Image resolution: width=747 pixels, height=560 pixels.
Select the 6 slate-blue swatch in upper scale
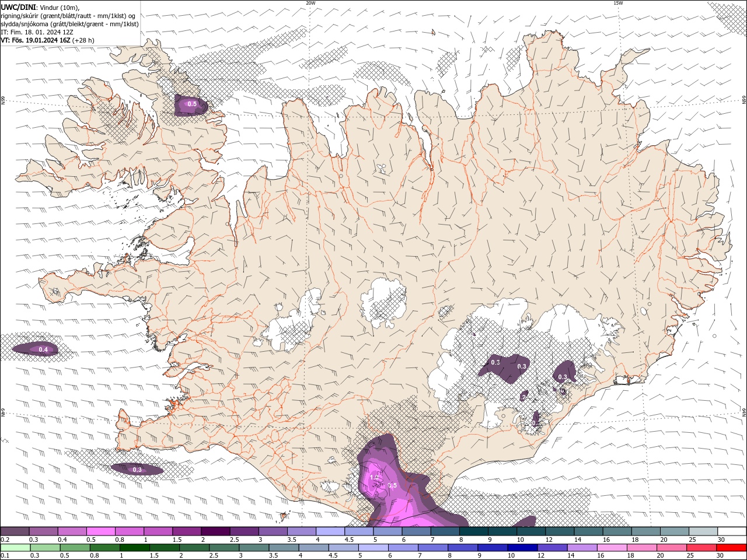pyautogui.click(x=416, y=531)
